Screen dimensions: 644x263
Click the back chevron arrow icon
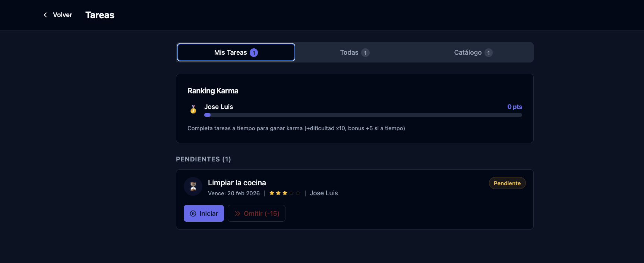45,15
